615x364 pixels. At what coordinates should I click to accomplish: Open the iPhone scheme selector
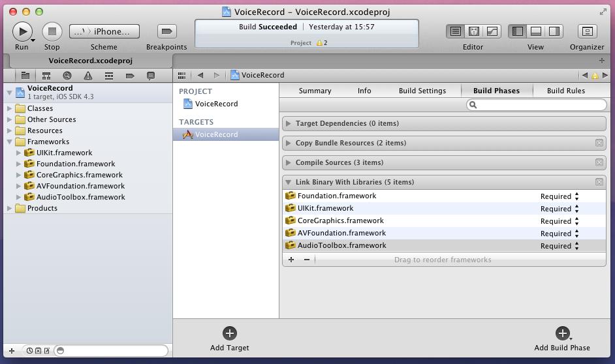pyautogui.click(x=104, y=31)
